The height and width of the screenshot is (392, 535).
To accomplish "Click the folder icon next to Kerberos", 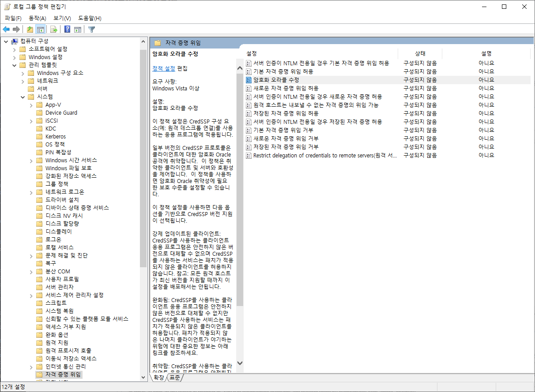I will pyautogui.click(x=39, y=136).
